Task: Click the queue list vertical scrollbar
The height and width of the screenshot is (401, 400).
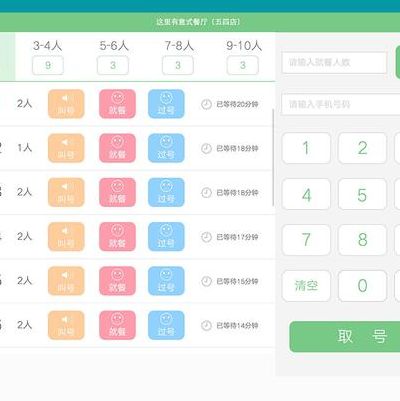Action: [273, 157]
